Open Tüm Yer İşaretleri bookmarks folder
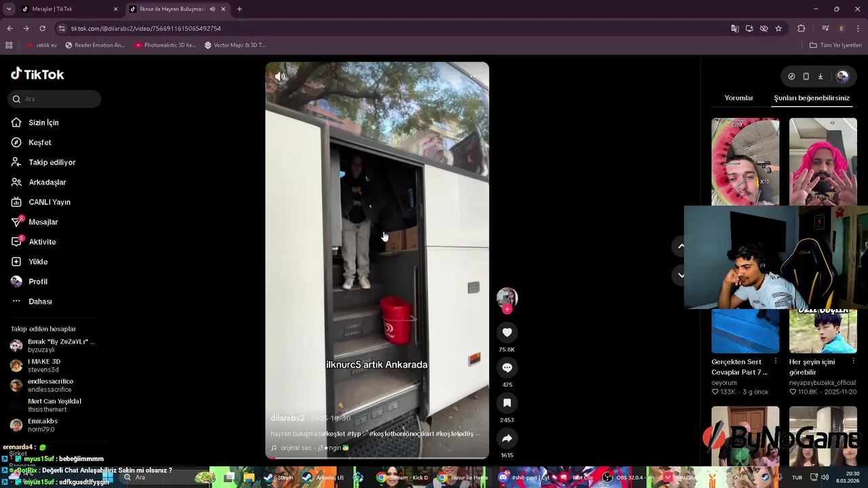The image size is (868, 488). pos(835,45)
